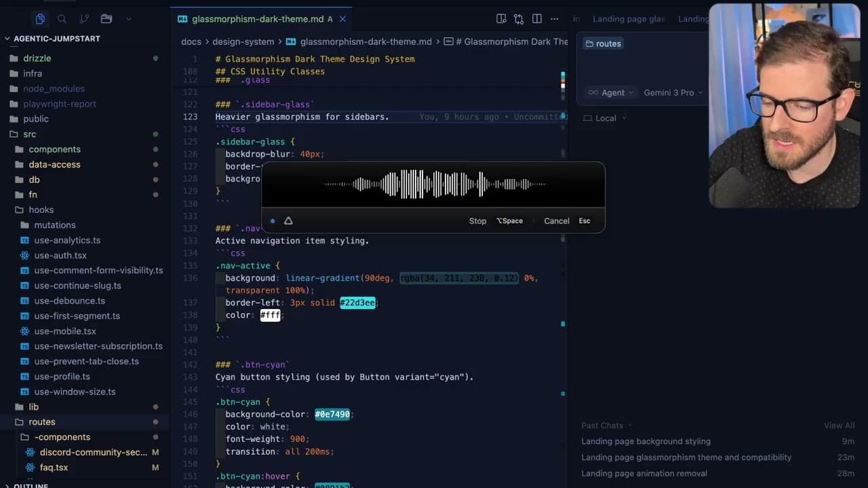Image resolution: width=868 pixels, height=488 pixels.
Task: Click the compare changes icon near the tabs
Action: coord(519,19)
